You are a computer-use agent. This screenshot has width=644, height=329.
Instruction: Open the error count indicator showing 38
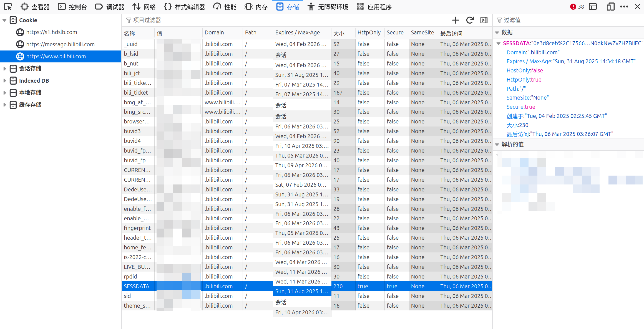point(577,7)
